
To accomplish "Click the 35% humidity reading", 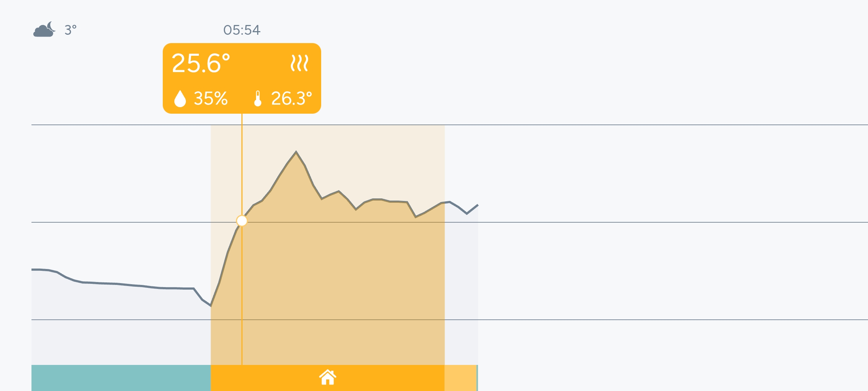I will [210, 98].
